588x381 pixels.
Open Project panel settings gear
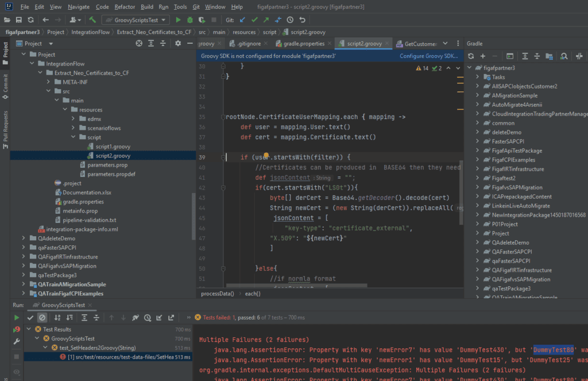pyautogui.click(x=178, y=44)
